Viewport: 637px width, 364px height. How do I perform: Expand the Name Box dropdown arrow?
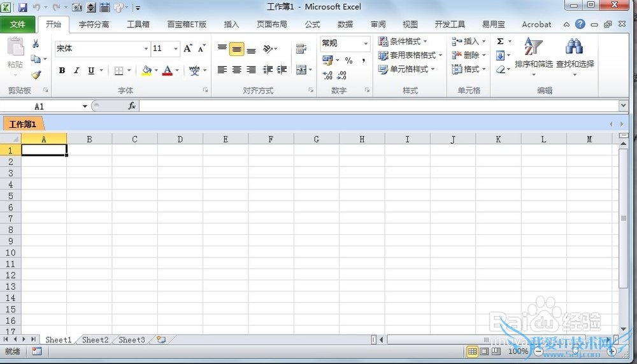[85, 106]
